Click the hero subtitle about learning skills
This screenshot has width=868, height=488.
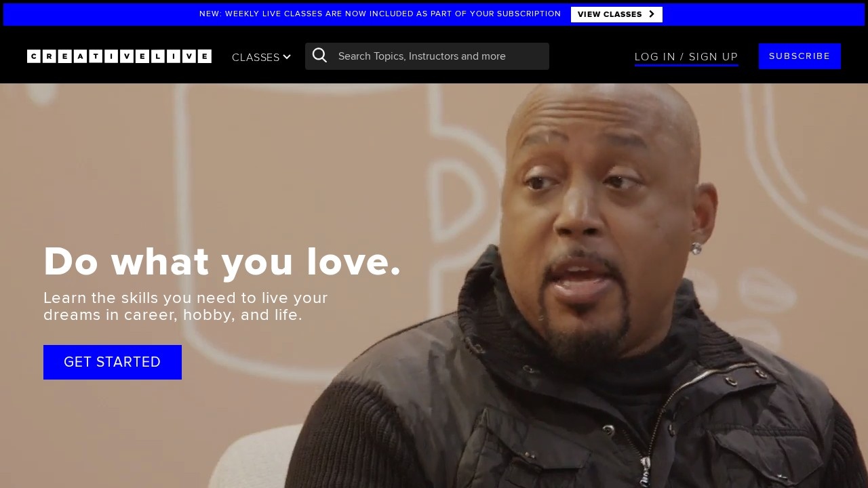(185, 306)
